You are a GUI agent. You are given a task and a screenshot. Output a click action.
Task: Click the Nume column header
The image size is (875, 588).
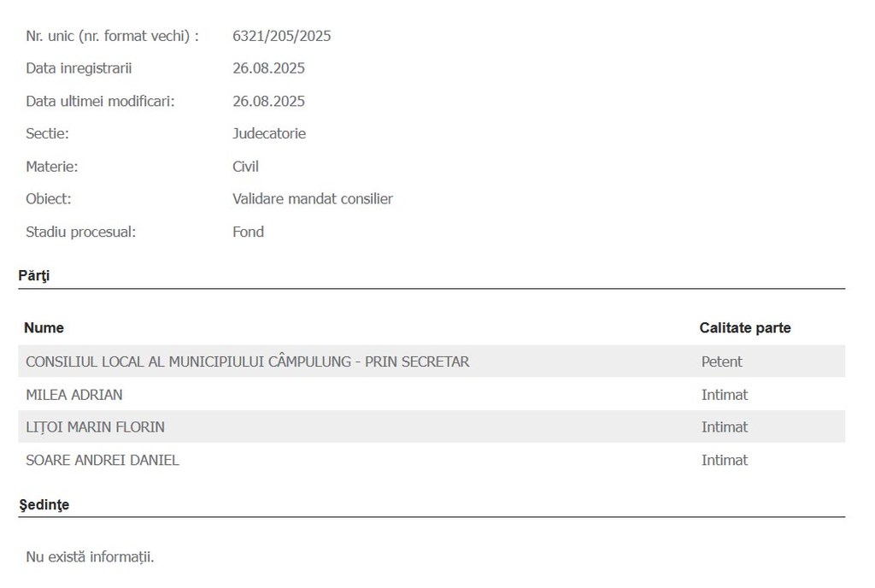tap(44, 327)
